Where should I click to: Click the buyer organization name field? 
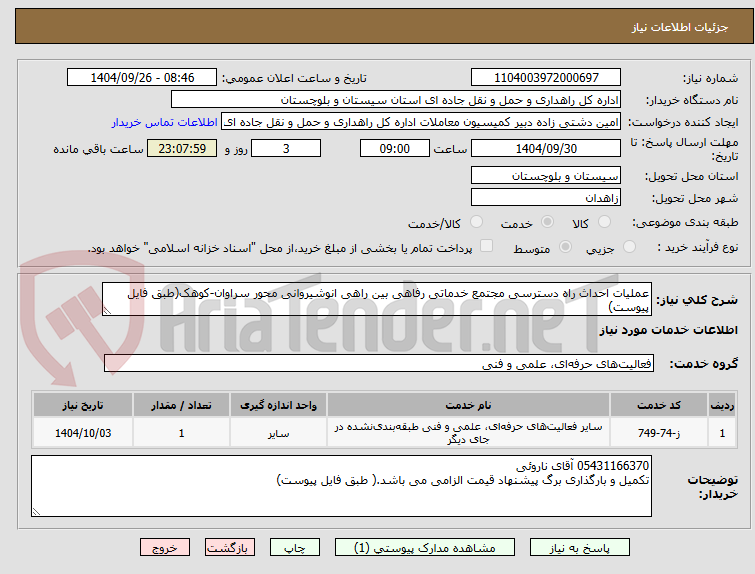click(396, 100)
